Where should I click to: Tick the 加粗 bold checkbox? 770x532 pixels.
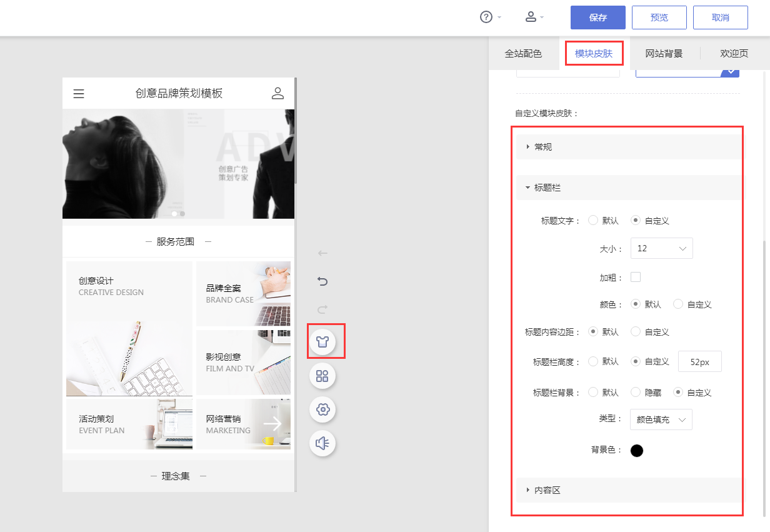[x=636, y=277]
